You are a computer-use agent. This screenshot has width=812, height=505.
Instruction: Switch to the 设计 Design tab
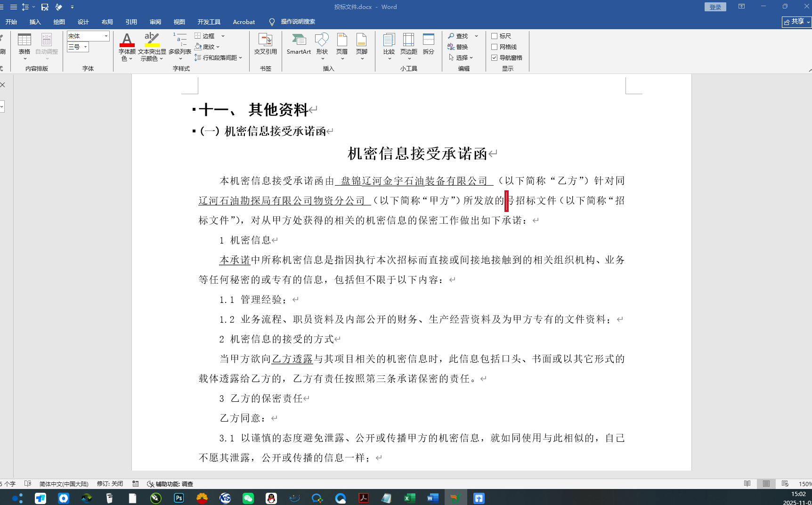coord(83,22)
